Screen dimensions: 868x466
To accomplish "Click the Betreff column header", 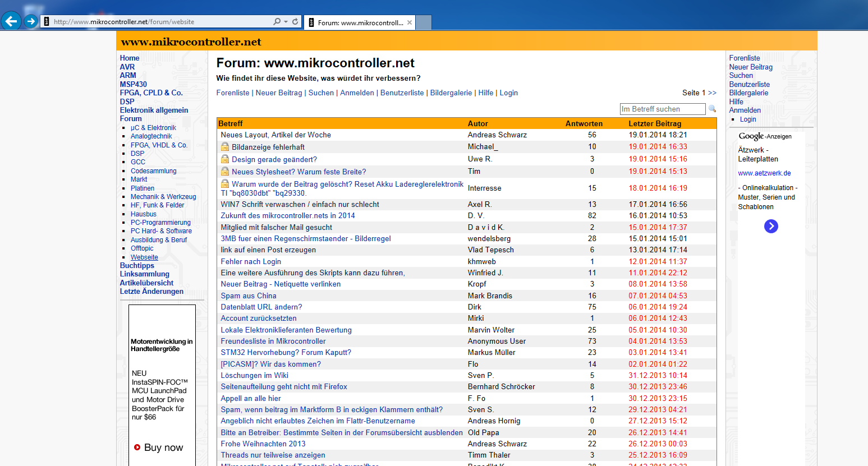I will coord(231,123).
